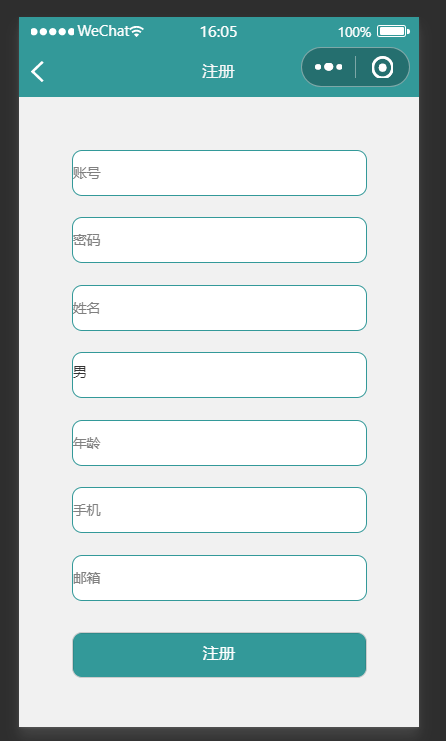Focus the 密码 password input field
The image size is (446, 741).
(219, 240)
